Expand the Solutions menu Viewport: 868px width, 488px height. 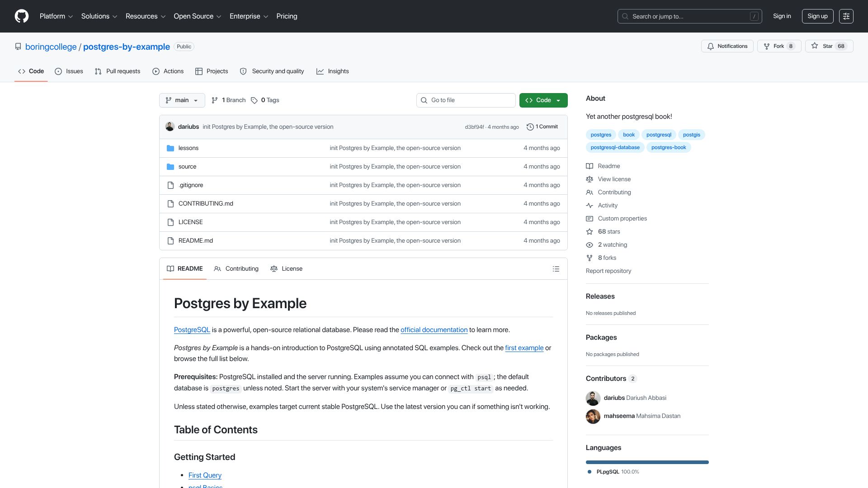click(x=99, y=16)
